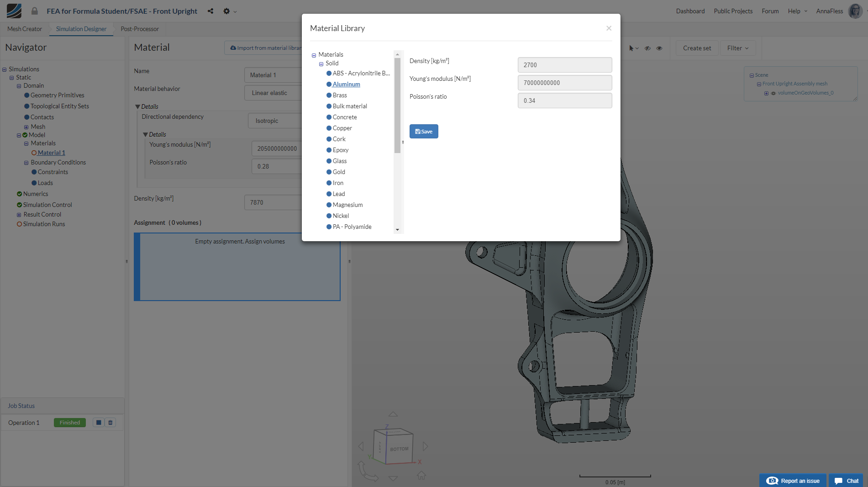Delete Operation 1 with trash icon
The width and height of the screenshot is (868, 487).
[110, 423]
